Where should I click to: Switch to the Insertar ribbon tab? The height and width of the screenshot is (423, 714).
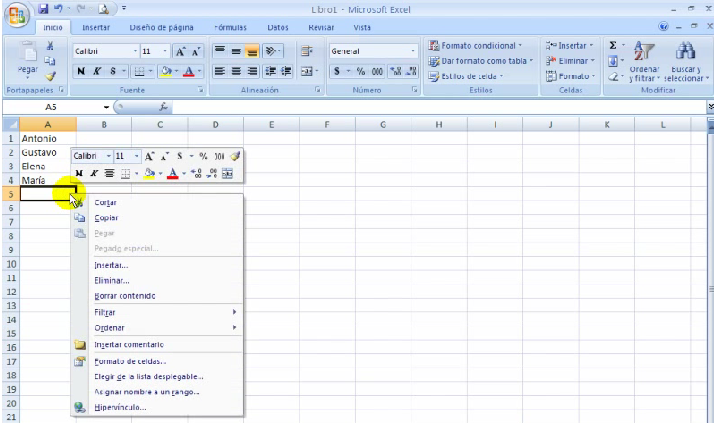96,28
